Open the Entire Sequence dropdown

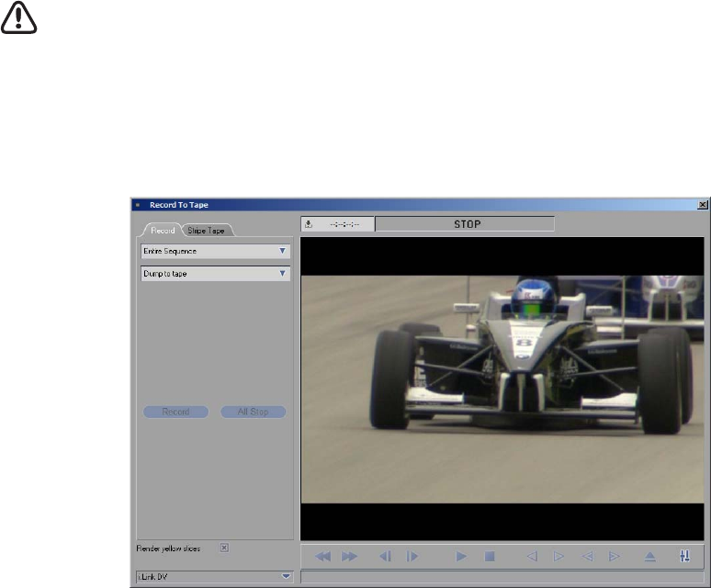[x=215, y=251]
